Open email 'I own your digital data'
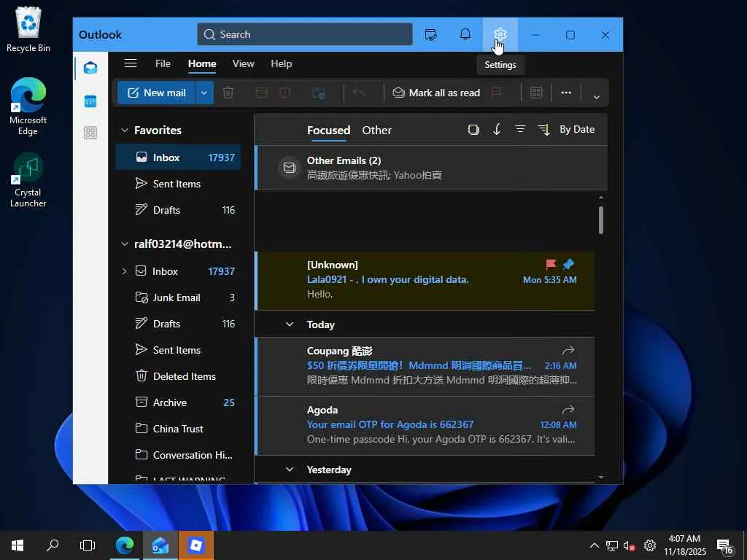 point(425,281)
